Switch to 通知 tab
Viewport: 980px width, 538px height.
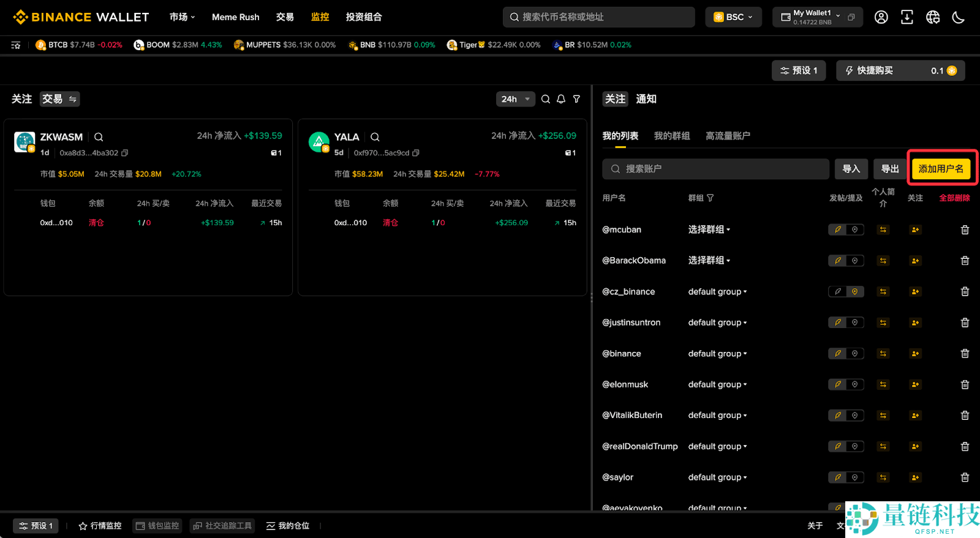646,99
